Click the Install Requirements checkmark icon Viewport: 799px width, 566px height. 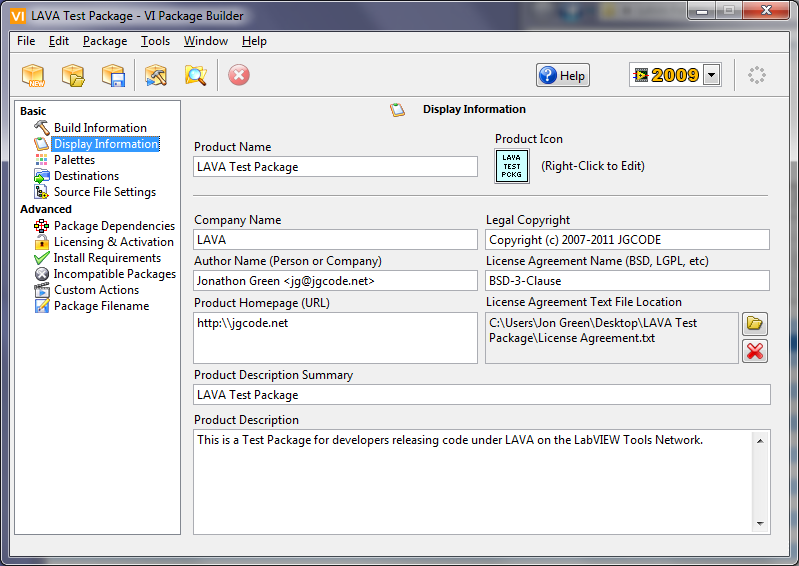click(42, 258)
